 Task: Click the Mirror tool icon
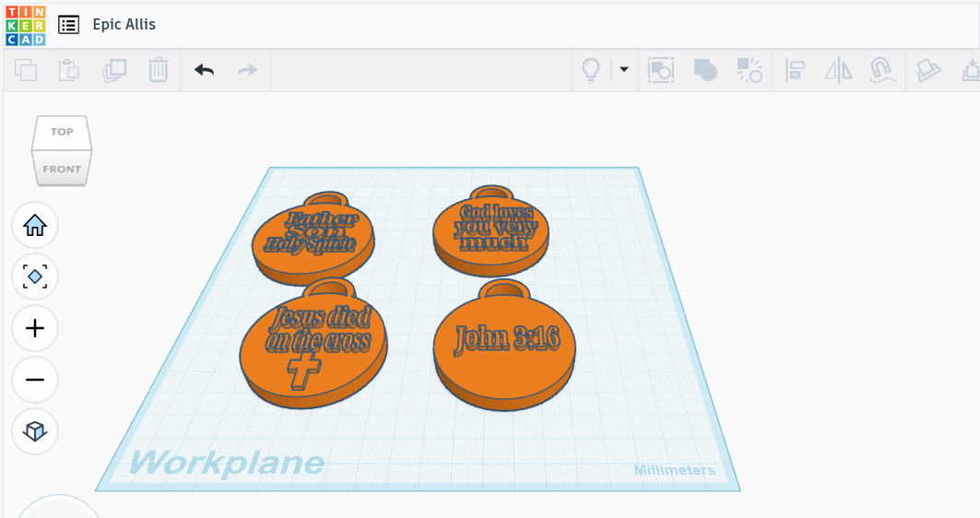(x=838, y=70)
